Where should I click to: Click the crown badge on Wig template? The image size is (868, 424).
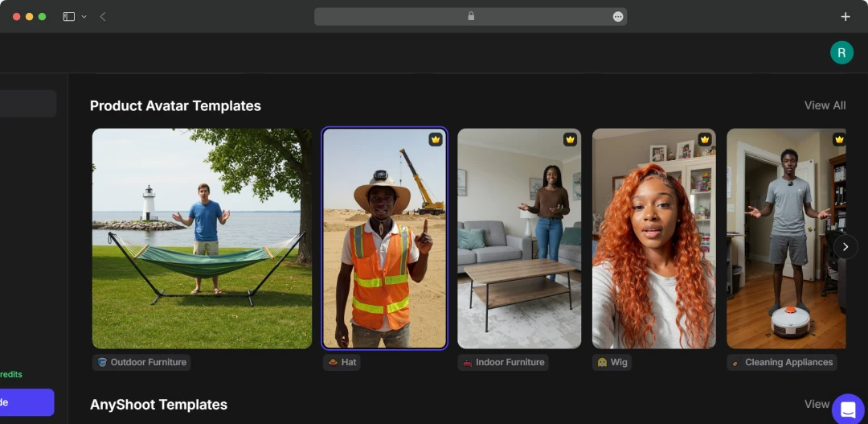(x=705, y=140)
